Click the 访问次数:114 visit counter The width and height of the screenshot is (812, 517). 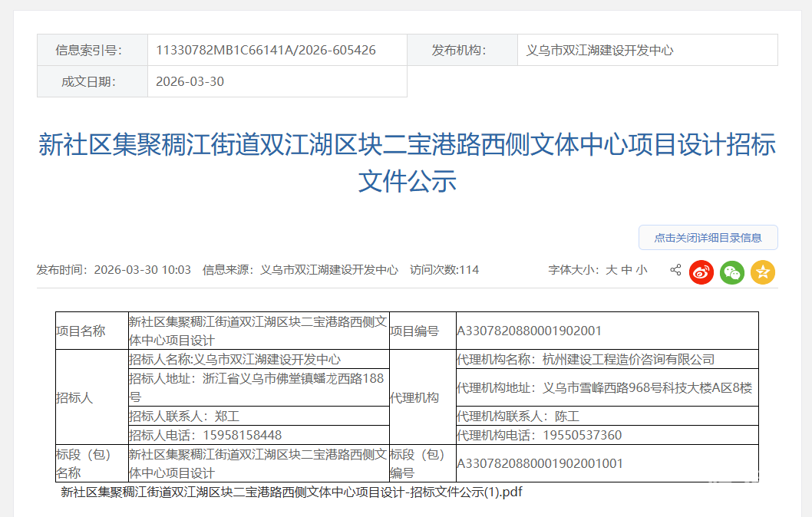coord(444,270)
